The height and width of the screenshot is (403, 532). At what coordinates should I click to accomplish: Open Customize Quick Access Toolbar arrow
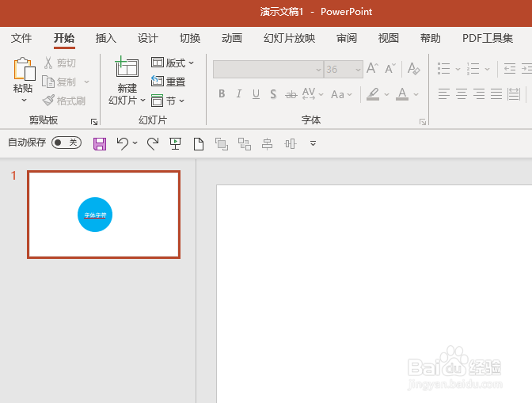(x=313, y=143)
